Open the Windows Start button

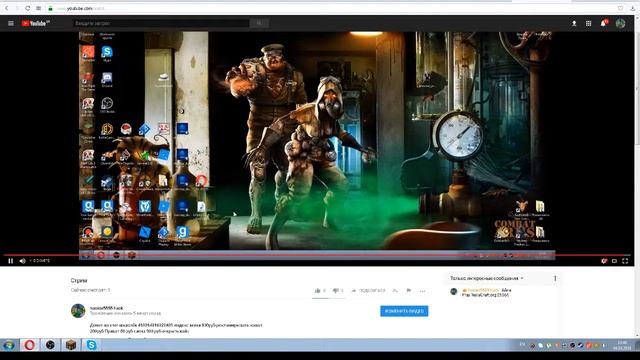coord(9,345)
